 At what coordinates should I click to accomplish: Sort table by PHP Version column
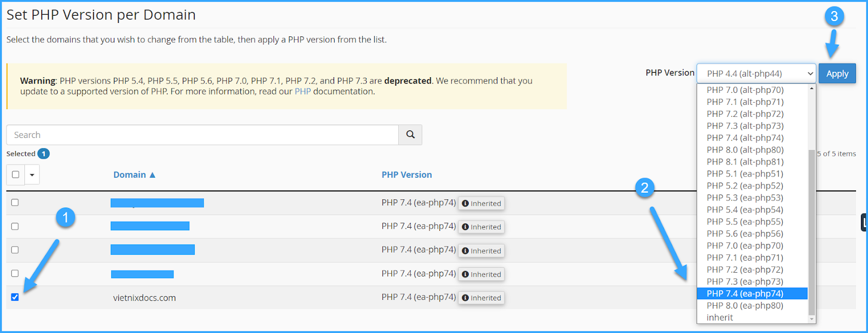406,175
